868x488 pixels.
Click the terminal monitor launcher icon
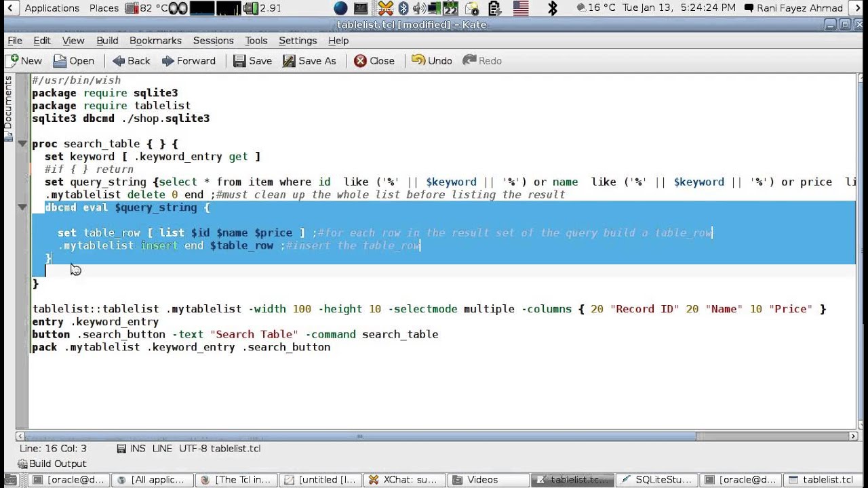[361, 8]
